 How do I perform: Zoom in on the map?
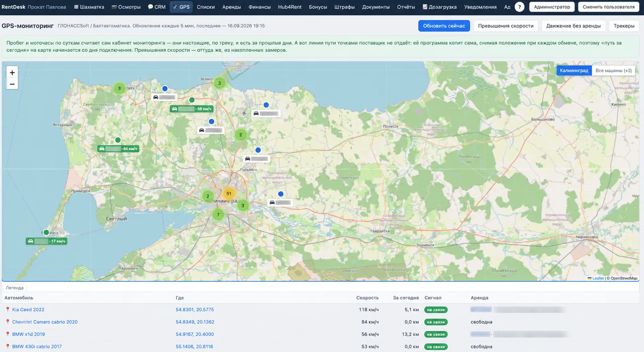[x=12, y=72]
